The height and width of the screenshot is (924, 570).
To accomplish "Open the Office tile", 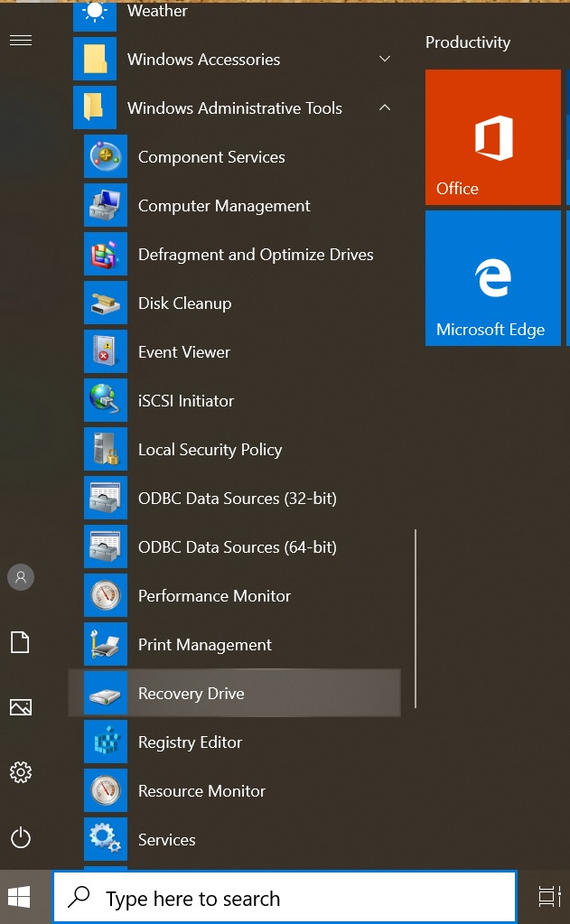I will (x=493, y=137).
